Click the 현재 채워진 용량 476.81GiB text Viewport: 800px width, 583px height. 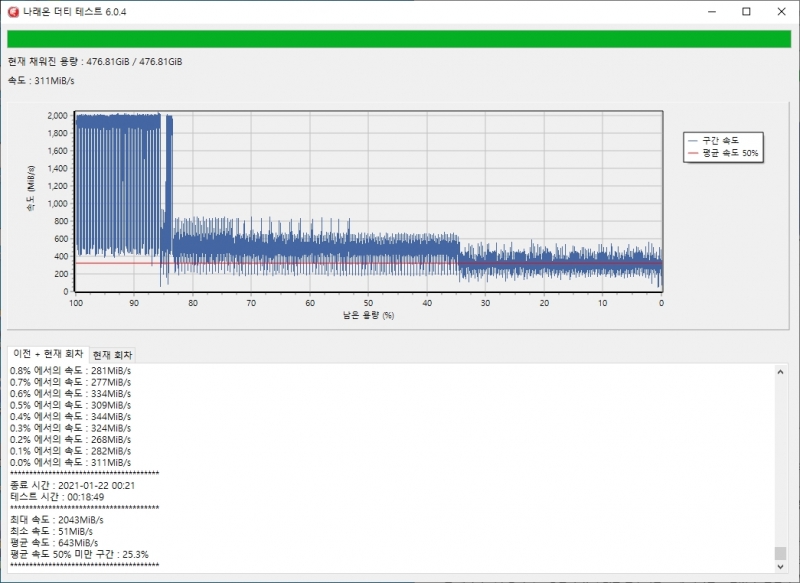pos(95,62)
